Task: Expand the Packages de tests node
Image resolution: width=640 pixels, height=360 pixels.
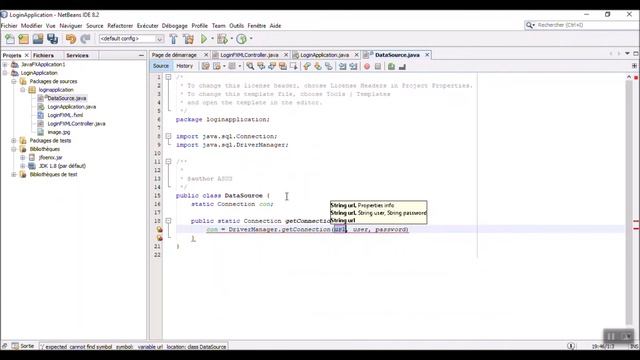Action: tap(14, 140)
